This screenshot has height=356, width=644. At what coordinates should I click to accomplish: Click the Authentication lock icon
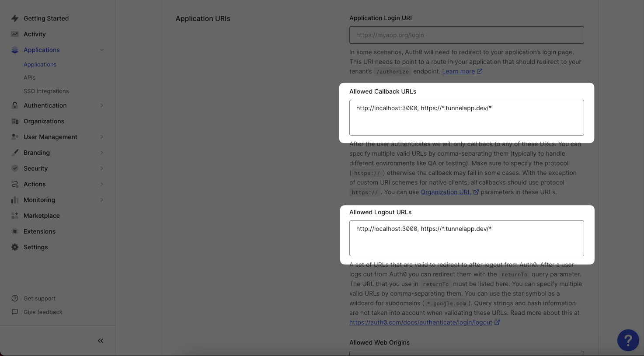click(15, 105)
